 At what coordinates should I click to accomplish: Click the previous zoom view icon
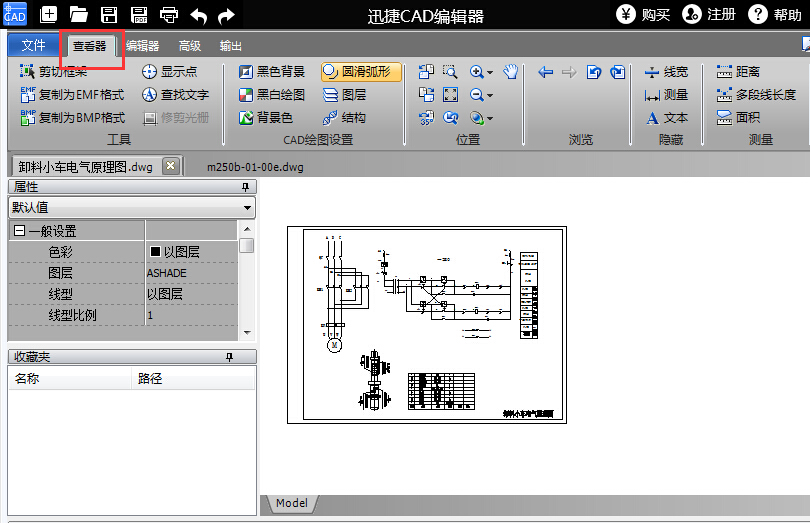[450, 118]
